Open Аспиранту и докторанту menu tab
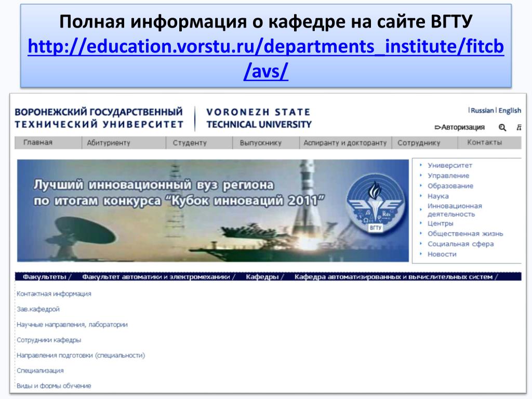The height and width of the screenshot is (399, 532). tap(345, 143)
